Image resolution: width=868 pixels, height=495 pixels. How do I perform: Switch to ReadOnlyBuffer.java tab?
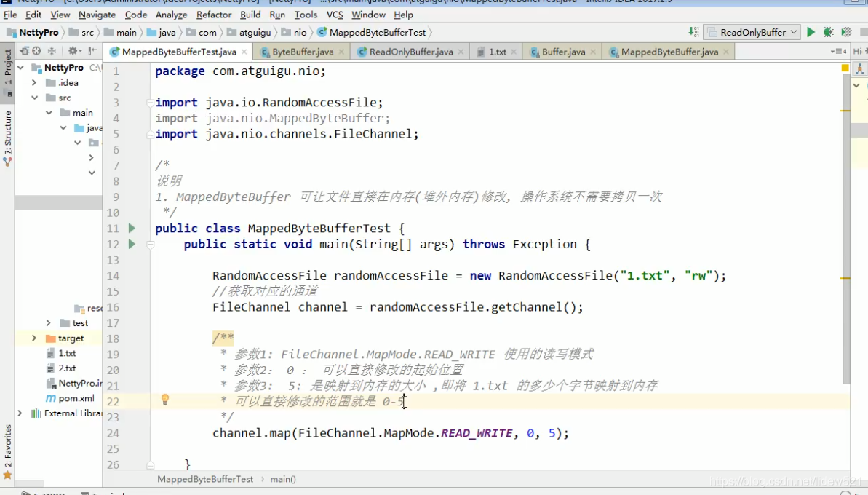[411, 52]
